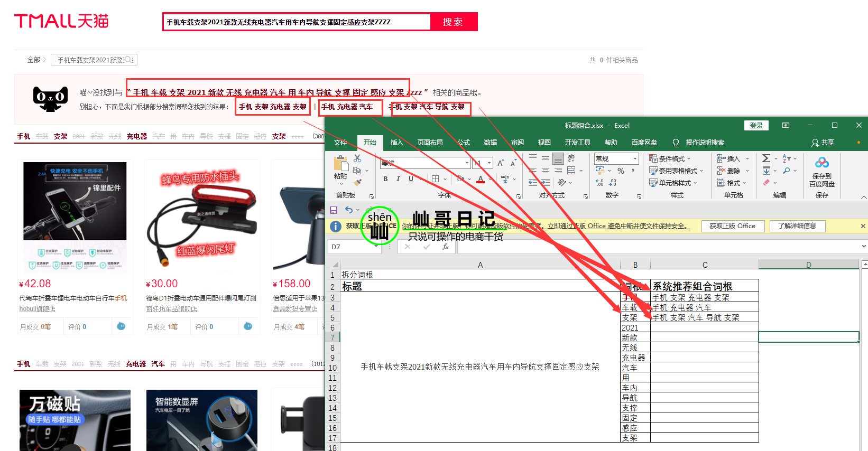Click the Copy icon in Excel clipboard group
The height and width of the screenshot is (451, 868).
click(x=357, y=171)
